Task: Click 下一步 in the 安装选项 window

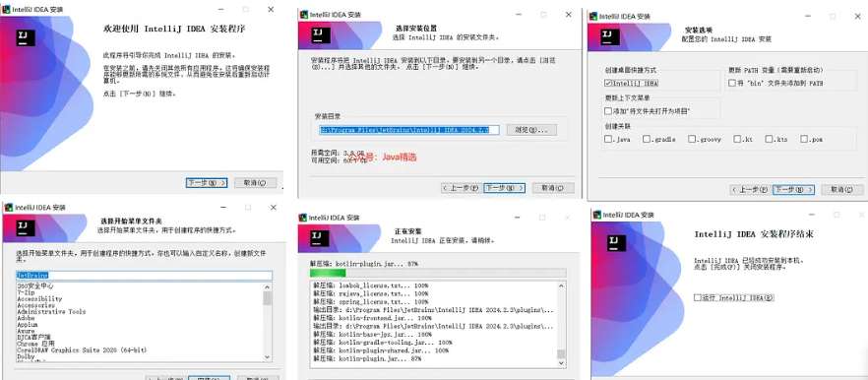Action: tap(793, 189)
